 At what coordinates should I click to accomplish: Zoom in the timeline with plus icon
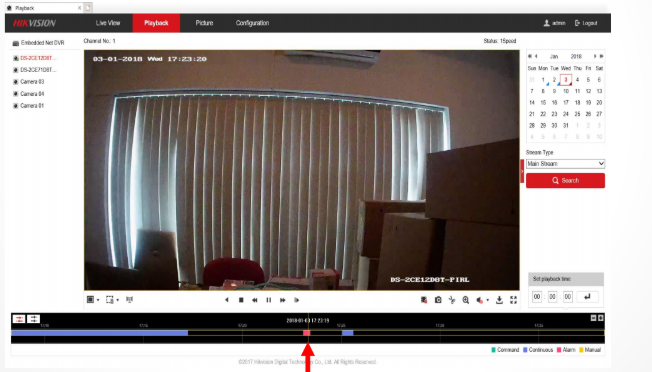600,318
